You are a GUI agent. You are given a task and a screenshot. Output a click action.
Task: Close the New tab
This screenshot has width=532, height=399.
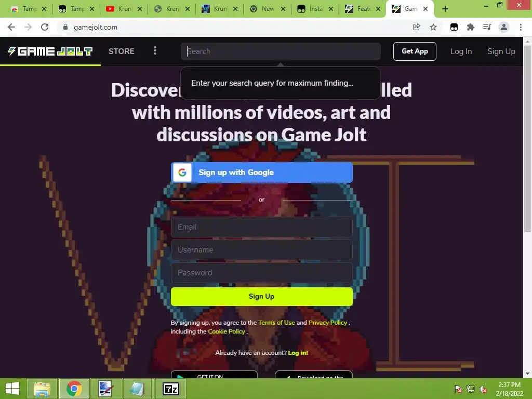point(283,9)
